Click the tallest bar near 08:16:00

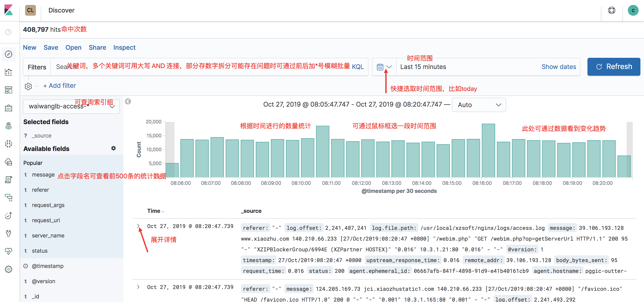[x=488, y=151]
